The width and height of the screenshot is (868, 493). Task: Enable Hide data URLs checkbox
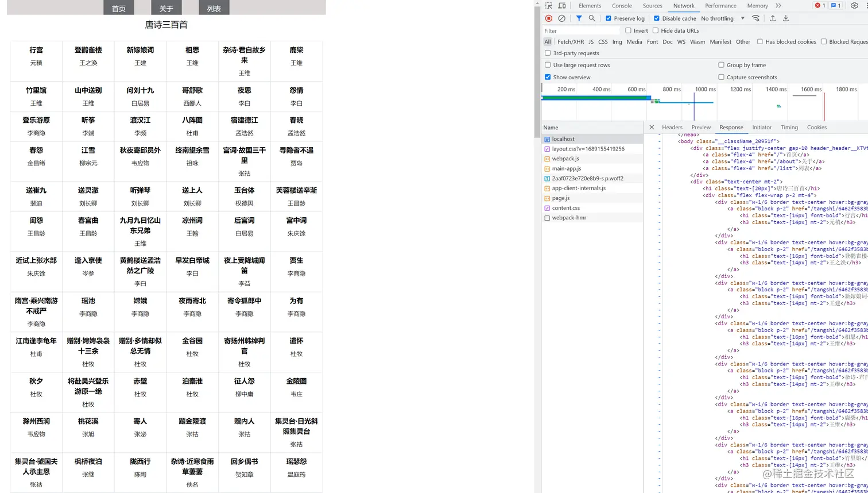click(656, 30)
